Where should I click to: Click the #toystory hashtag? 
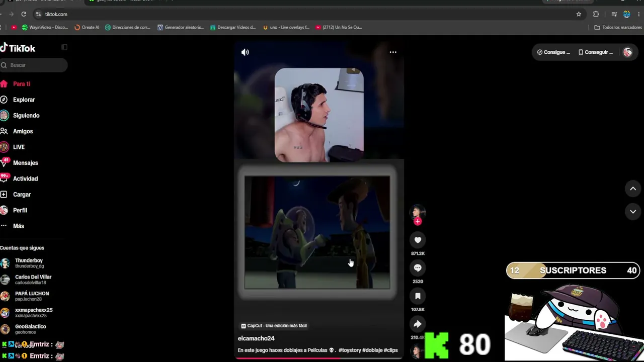pos(350,350)
